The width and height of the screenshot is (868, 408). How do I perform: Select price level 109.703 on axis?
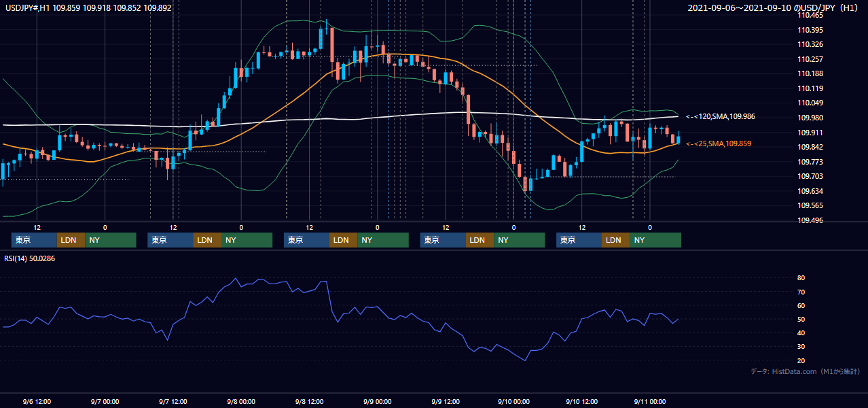(810, 176)
